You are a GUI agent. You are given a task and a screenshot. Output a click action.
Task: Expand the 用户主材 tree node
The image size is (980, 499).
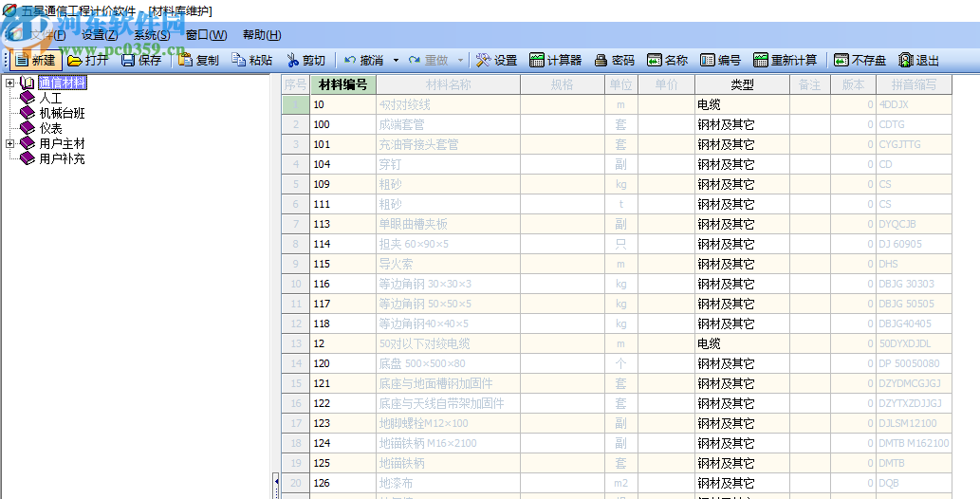coord(10,144)
